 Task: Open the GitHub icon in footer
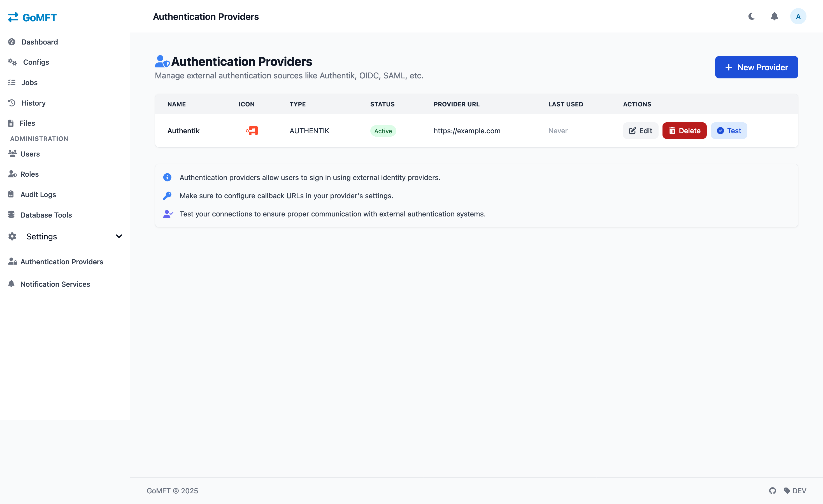[773, 491]
